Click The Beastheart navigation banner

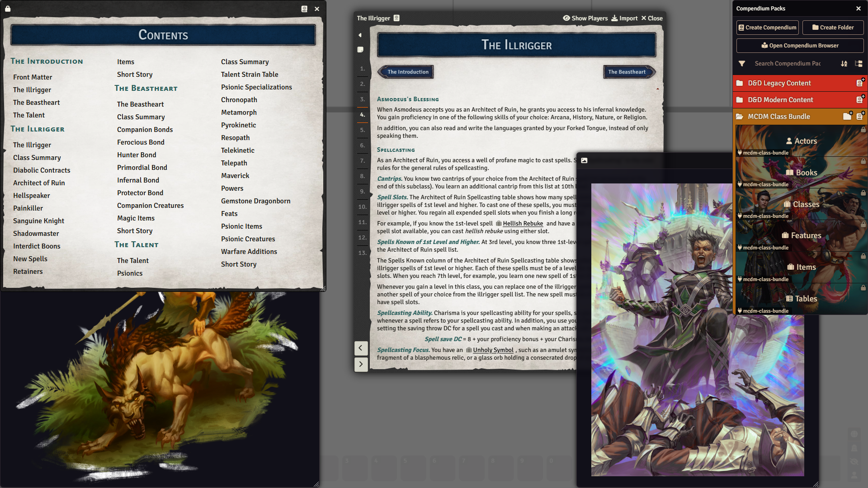tap(629, 72)
